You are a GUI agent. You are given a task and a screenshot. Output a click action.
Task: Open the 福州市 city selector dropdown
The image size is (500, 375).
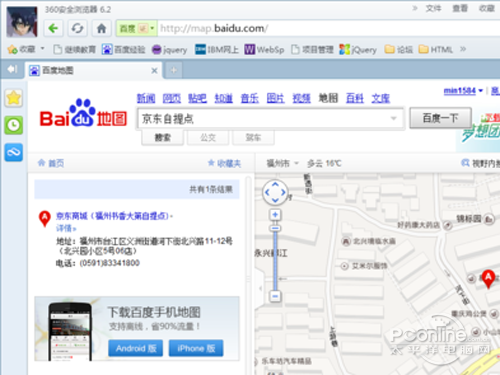tap(283, 163)
